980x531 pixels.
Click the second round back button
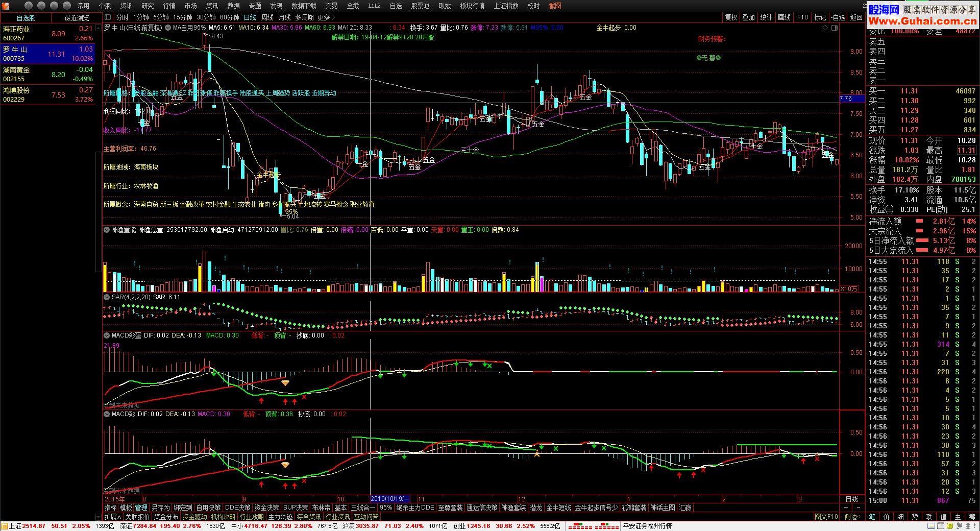(x=41, y=6)
